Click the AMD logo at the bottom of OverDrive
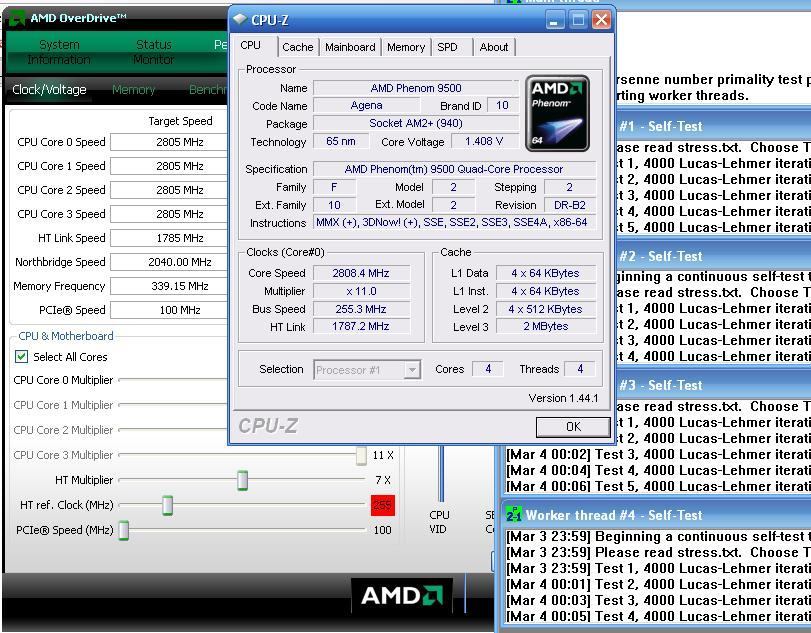 [402, 595]
